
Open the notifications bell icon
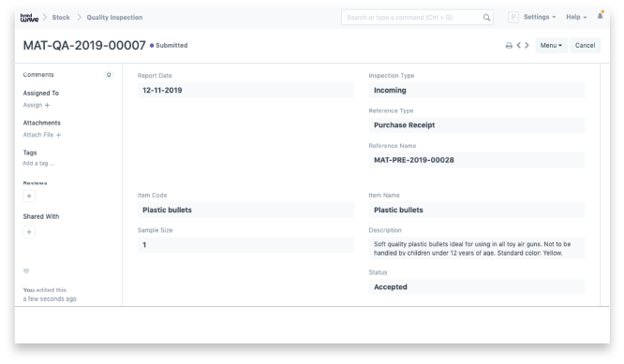click(x=601, y=16)
